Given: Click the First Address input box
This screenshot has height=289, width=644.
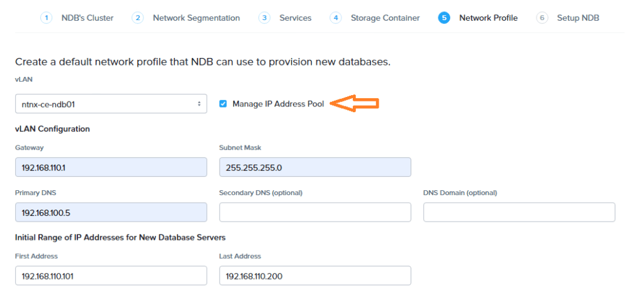Looking at the screenshot, I should [111, 275].
